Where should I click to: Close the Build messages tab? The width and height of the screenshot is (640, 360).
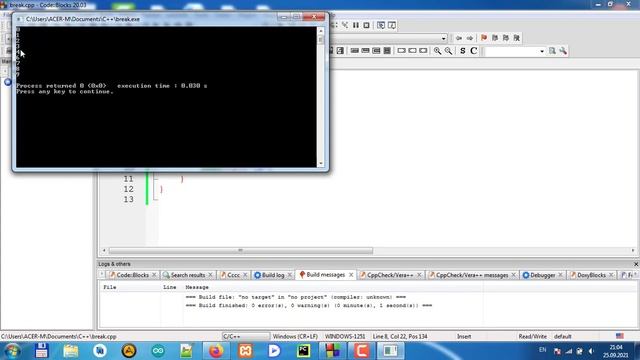351,275
